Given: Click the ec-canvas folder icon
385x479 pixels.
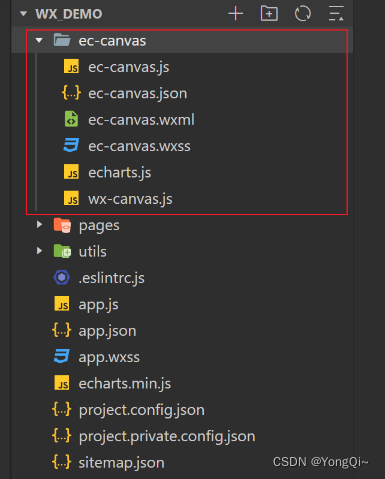Looking at the screenshot, I should 62,41.
